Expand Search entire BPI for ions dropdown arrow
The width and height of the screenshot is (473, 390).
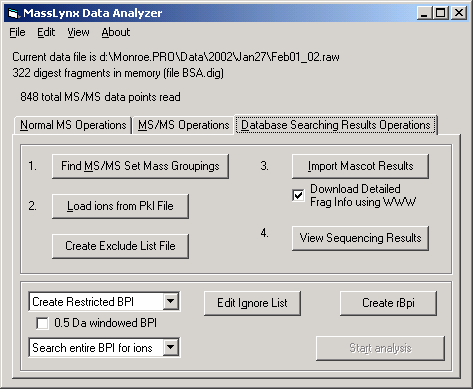click(171, 348)
